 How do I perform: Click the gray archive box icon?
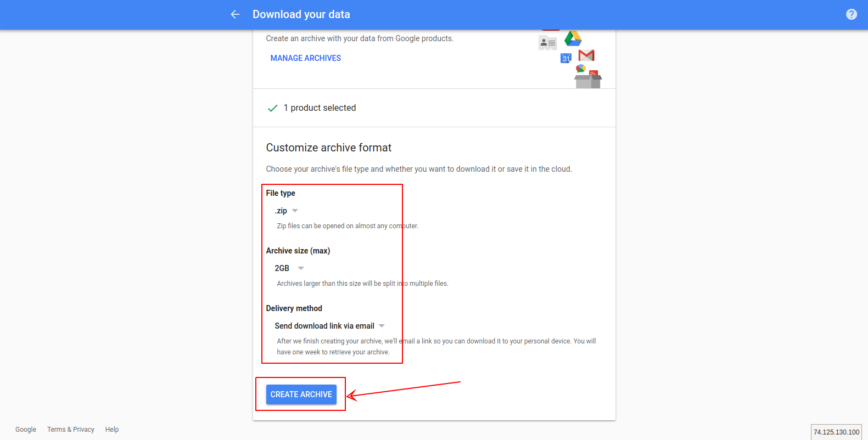[587, 81]
